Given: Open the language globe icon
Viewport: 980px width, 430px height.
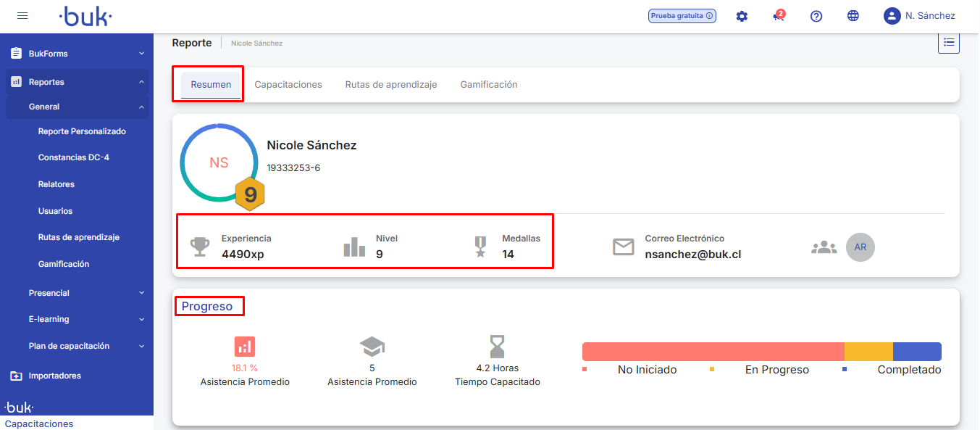Looking at the screenshot, I should point(853,16).
